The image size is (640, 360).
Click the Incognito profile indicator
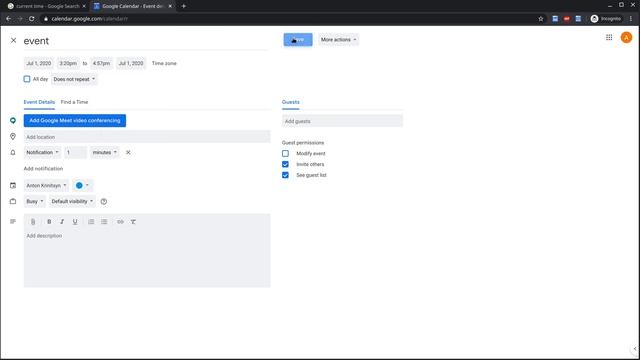pos(606,19)
